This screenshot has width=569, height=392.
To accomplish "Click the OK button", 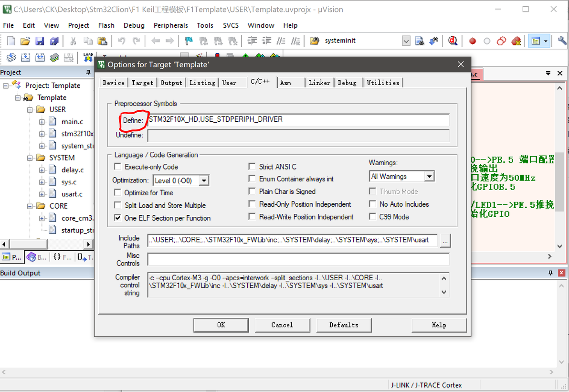I will tap(221, 325).
